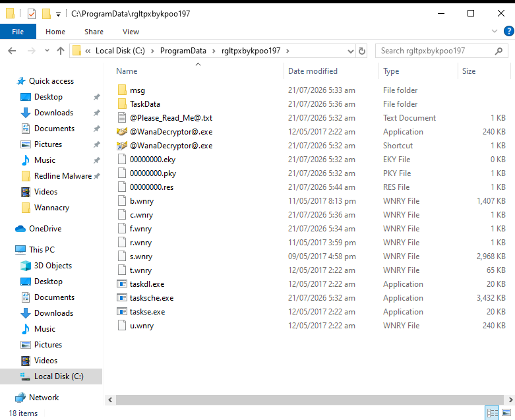Switch to Details view layout
515x420 pixels.
coord(492,413)
